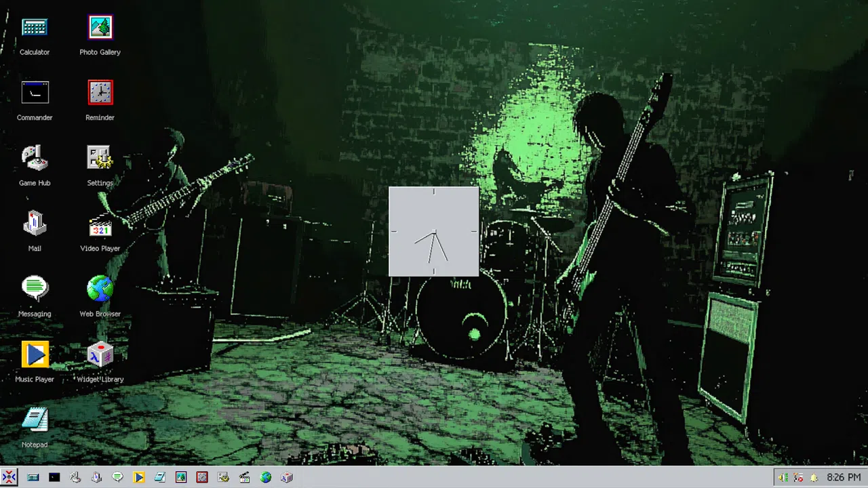The height and width of the screenshot is (488, 868).
Task: Open the start menu button in taskbar
Action: pyautogui.click(x=9, y=477)
